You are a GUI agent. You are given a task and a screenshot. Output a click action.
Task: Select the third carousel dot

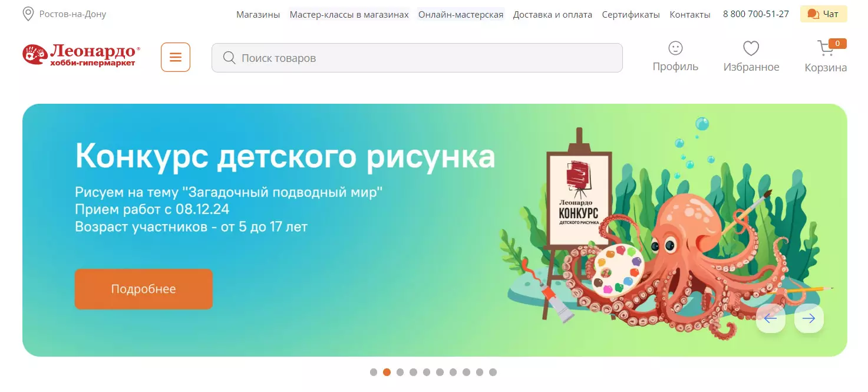[400, 372]
